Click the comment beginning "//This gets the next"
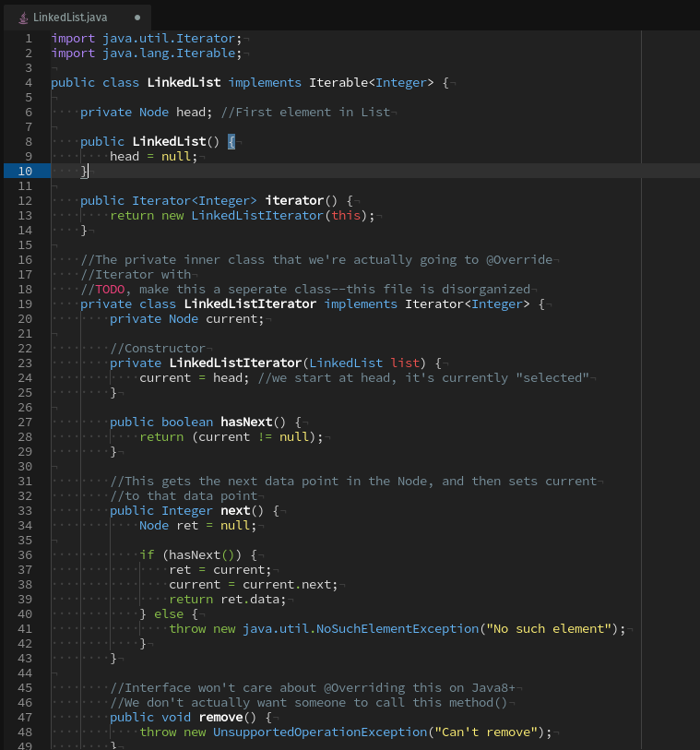This screenshot has height=750, width=700. 353,482
